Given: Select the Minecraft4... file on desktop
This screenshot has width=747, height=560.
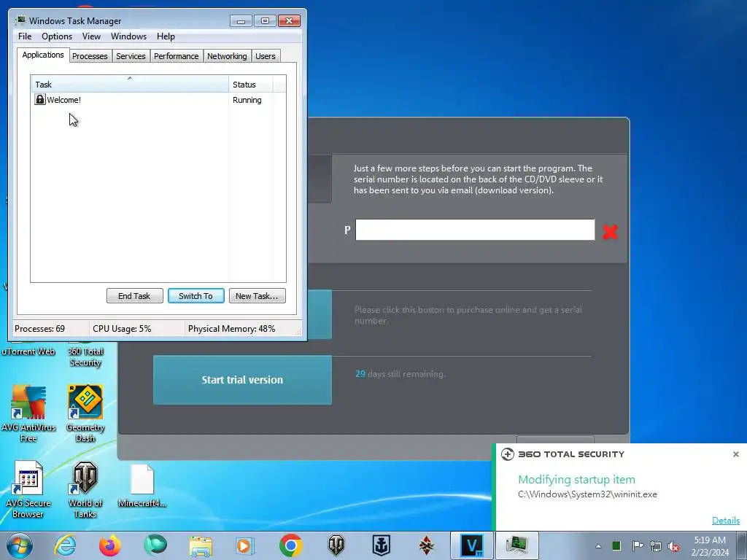Looking at the screenshot, I should click(142, 486).
